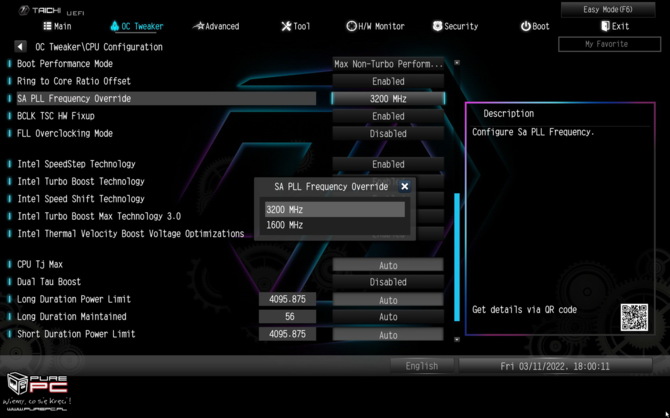Viewport: 670px width, 418px height.
Task: Select FLL Overclocking Mode label
Action: [65, 133]
